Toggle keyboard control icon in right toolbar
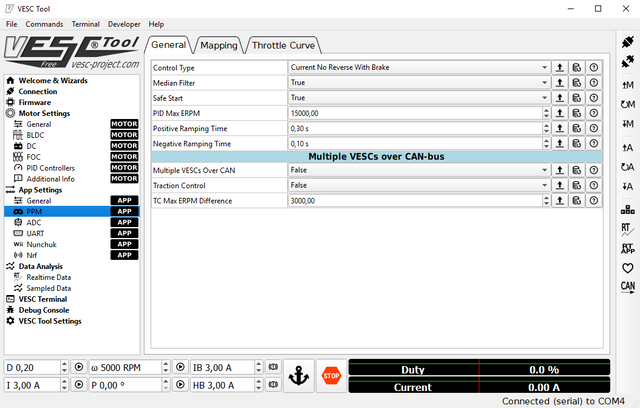640x408 pixels. (627, 210)
